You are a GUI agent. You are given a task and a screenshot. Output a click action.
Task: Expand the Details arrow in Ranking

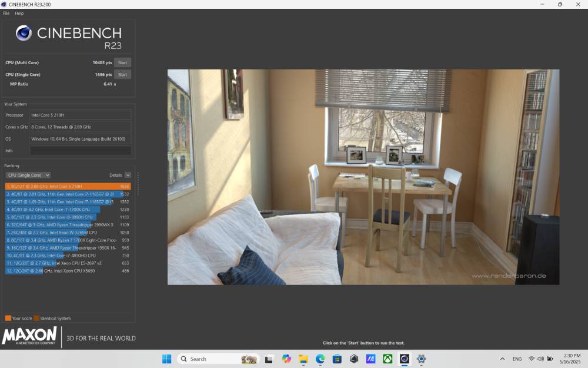128,175
